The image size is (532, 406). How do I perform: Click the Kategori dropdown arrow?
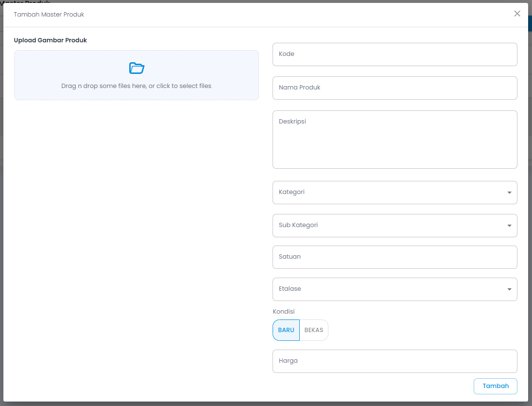[509, 193]
